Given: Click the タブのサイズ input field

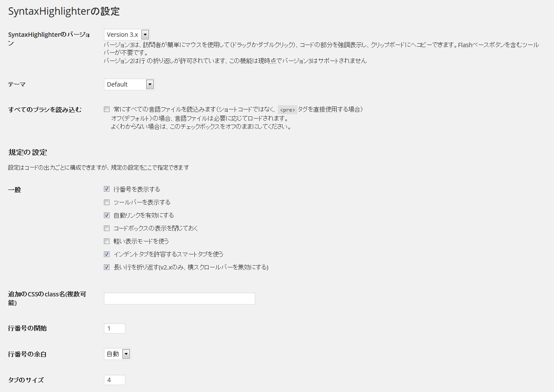Looking at the screenshot, I should [x=115, y=380].
